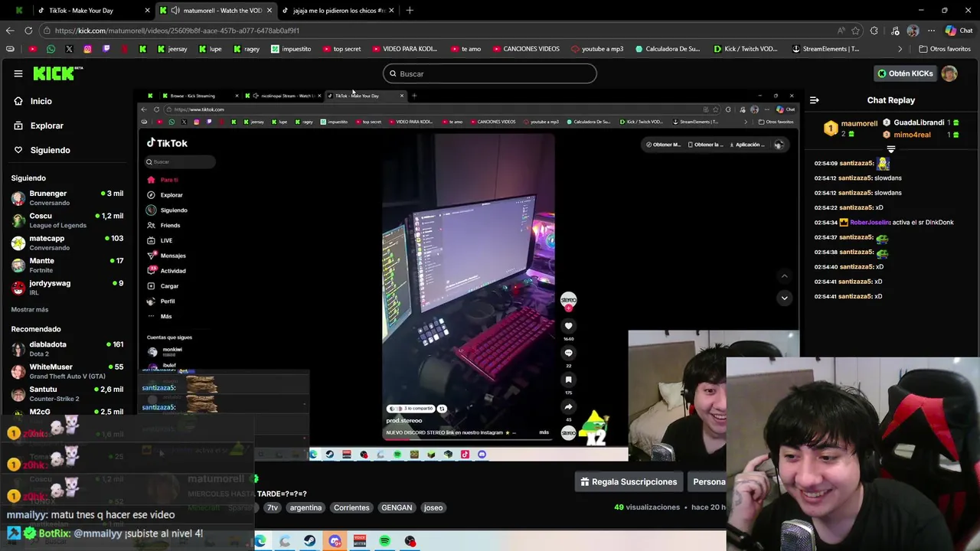Screen dimensions: 980x551
Task: Open Brunenger followed channel
Action: [67, 197]
